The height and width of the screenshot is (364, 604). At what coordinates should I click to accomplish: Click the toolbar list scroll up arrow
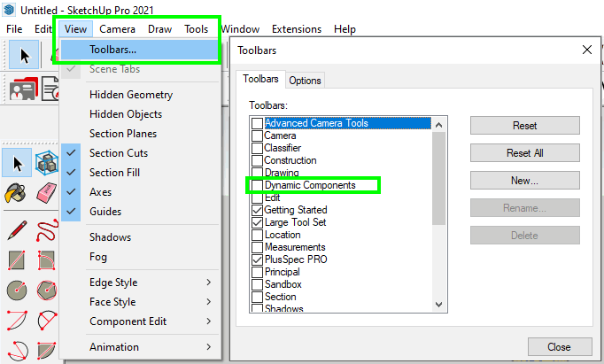click(x=438, y=125)
